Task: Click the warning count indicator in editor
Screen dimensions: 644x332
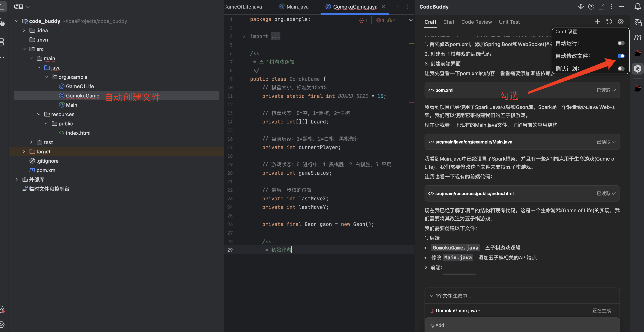Action: coord(391,20)
